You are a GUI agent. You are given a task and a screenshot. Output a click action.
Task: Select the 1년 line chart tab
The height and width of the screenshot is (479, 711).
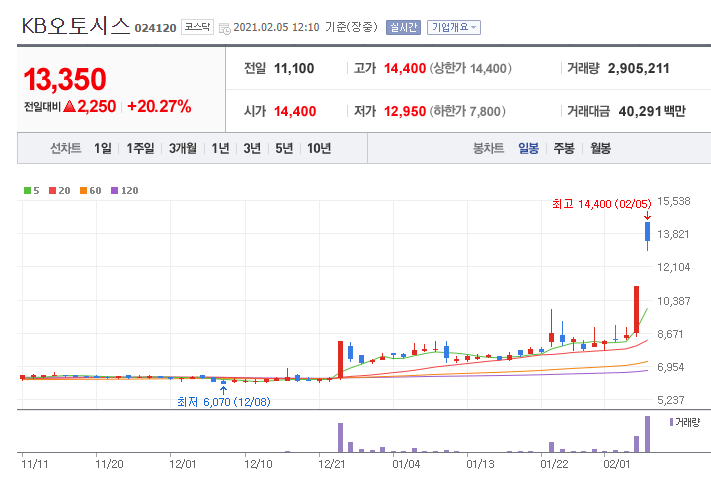[220, 148]
